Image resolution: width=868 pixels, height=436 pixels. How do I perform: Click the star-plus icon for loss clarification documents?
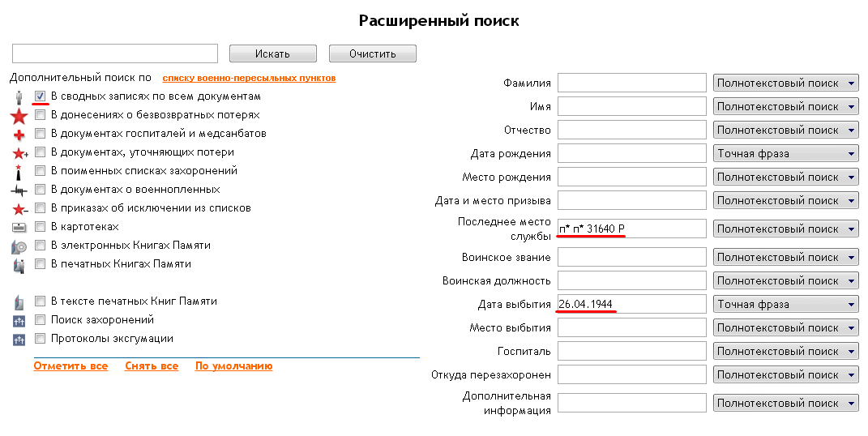coord(19,153)
